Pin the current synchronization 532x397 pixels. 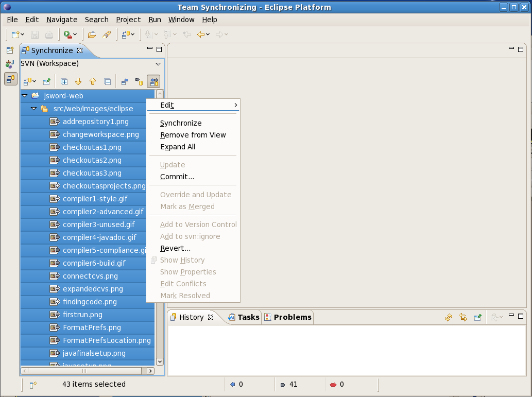[x=47, y=81]
